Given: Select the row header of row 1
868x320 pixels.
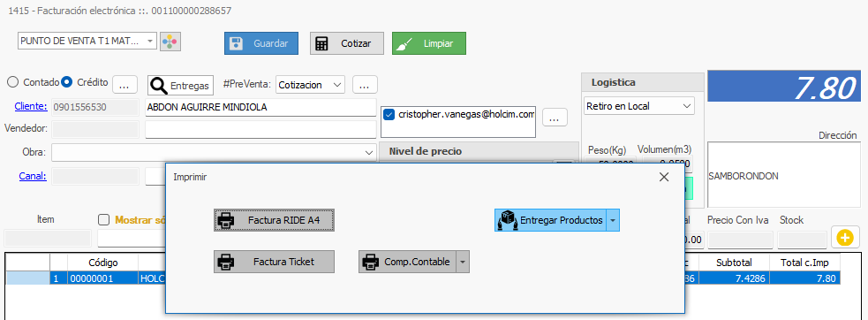Looking at the screenshot, I should tap(27, 278).
